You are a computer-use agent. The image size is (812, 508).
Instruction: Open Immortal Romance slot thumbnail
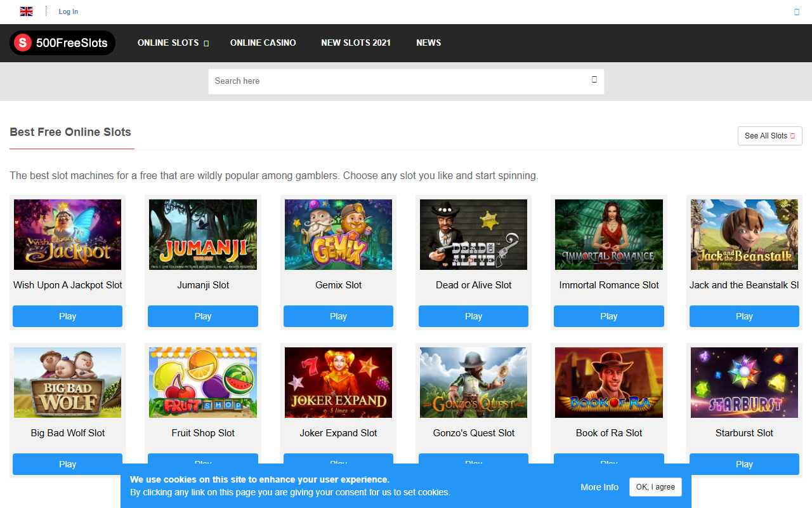pos(609,234)
